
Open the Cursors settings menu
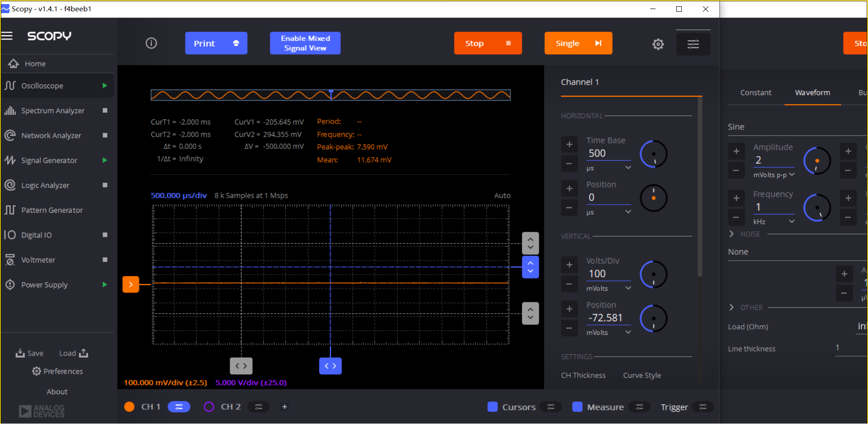click(x=551, y=407)
